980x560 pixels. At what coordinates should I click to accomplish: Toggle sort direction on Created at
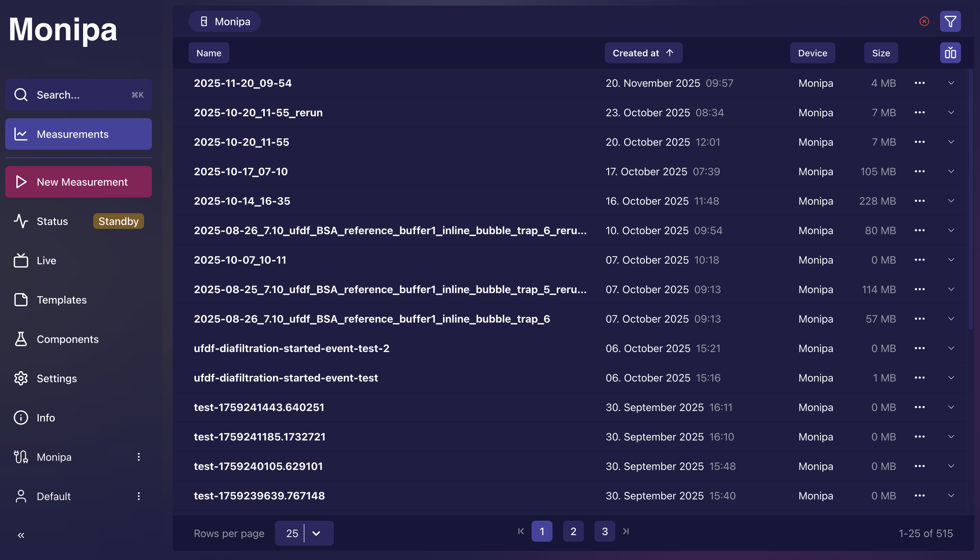(643, 53)
